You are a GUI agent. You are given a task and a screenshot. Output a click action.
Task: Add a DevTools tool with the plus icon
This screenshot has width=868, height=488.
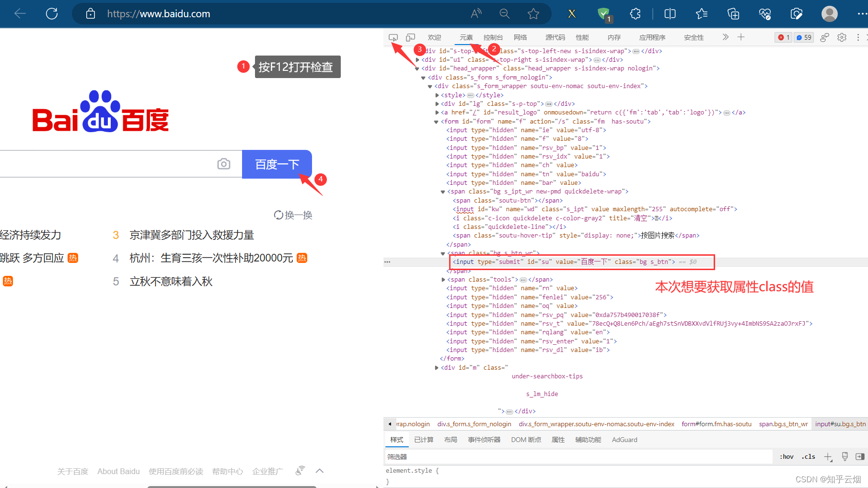pyautogui.click(x=741, y=37)
